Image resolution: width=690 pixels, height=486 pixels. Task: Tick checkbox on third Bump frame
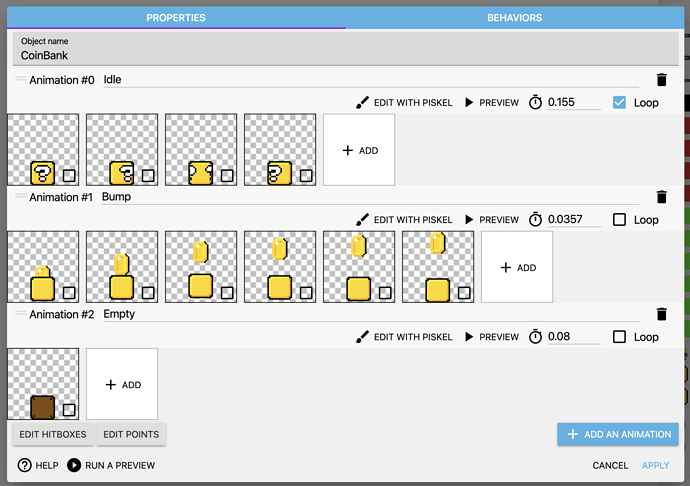(x=227, y=293)
